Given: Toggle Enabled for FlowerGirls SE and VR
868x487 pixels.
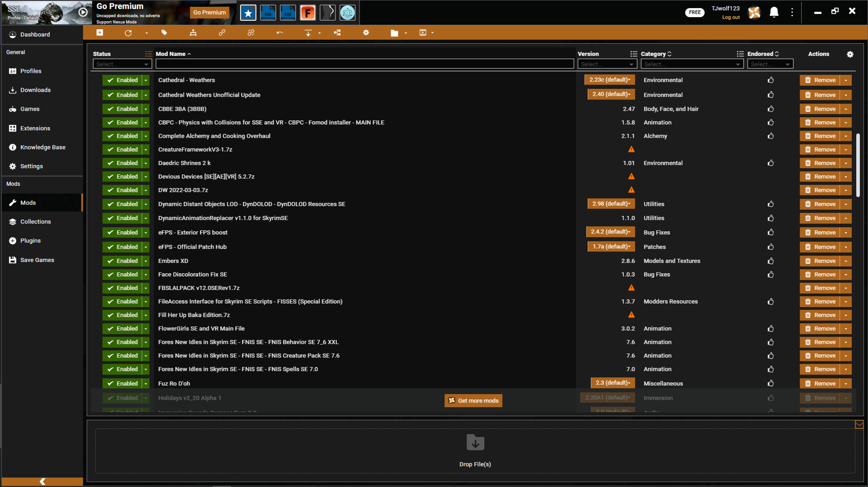Looking at the screenshot, I should pyautogui.click(x=122, y=328).
